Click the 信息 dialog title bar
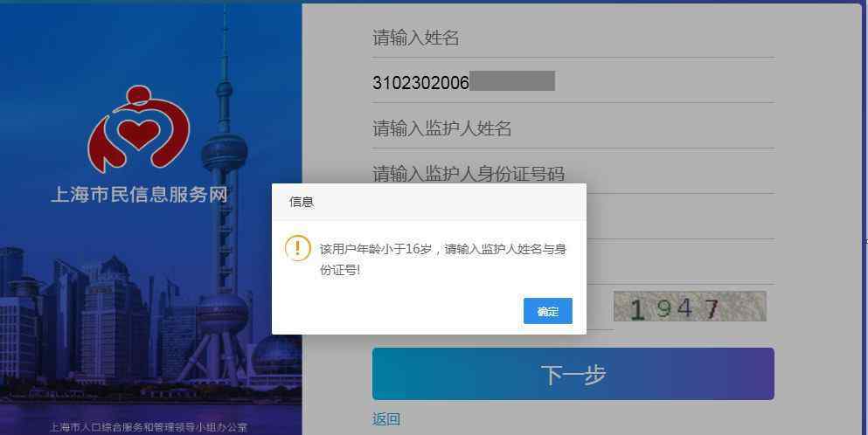The image size is (868, 435). tap(429, 202)
